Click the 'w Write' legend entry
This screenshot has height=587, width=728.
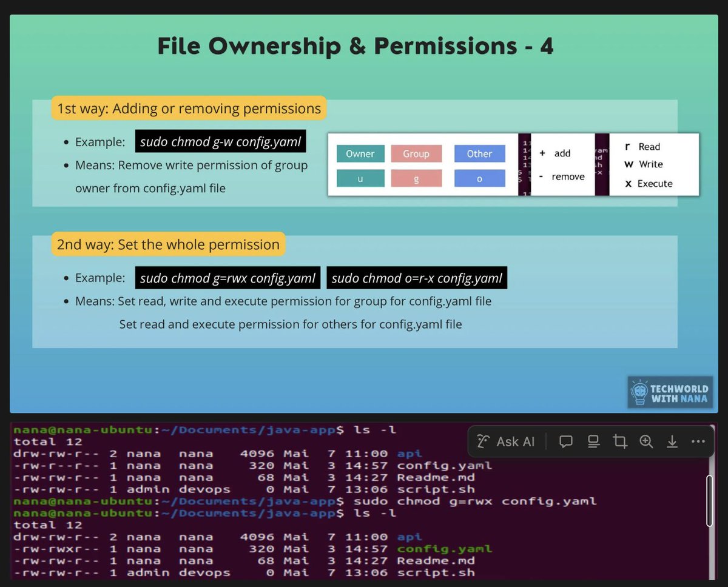644,164
